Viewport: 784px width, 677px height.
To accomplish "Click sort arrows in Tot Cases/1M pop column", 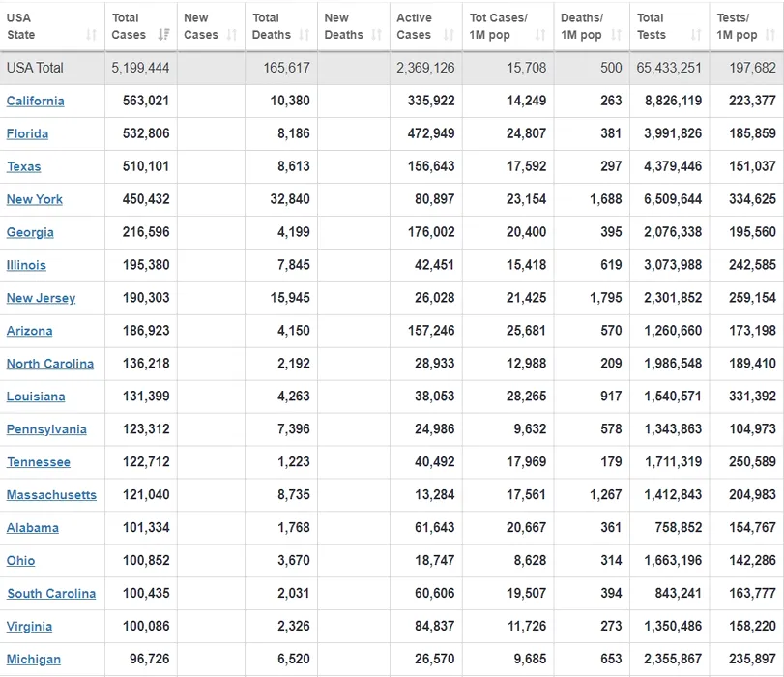I will pyautogui.click(x=540, y=35).
